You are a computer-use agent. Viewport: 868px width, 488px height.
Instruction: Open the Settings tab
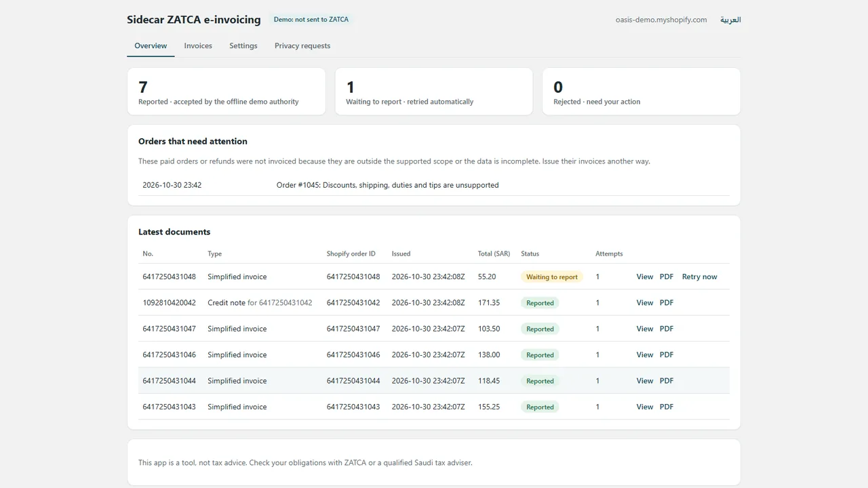point(243,46)
